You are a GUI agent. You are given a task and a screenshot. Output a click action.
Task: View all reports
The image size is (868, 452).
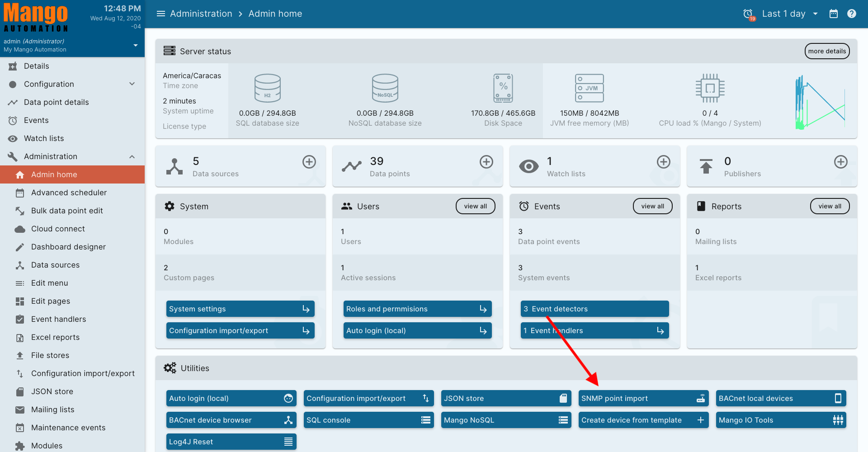click(x=830, y=206)
